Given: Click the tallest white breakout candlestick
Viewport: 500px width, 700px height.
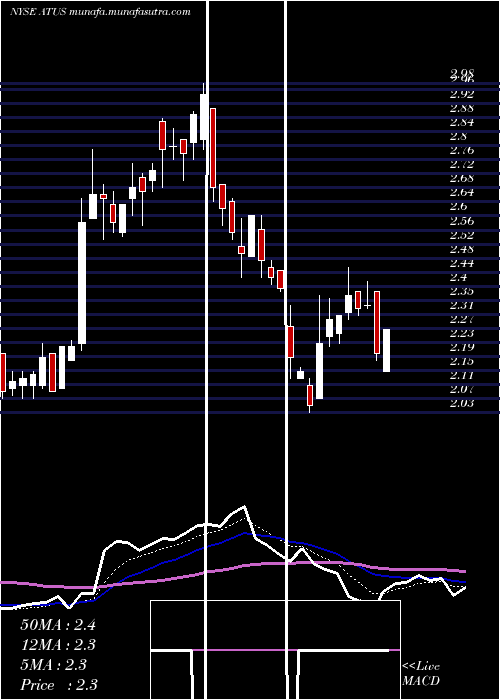Looking at the screenshot, I should [x=82, y=283].
